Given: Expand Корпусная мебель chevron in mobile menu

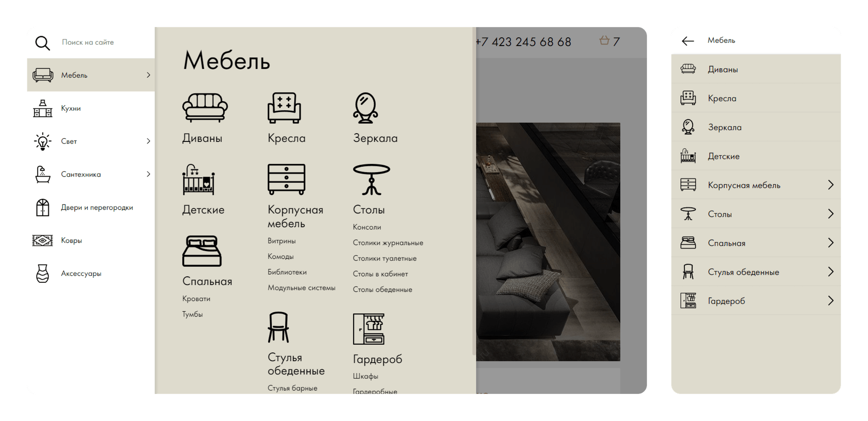Looking at the screenshot, I should pyautogui.click(x=830, y=185).
